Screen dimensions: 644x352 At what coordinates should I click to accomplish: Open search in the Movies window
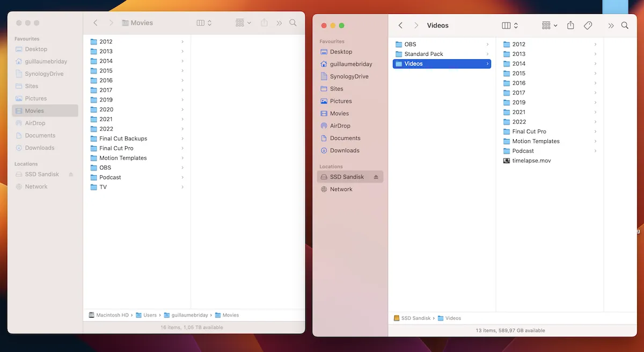click(x=292, y=23)
